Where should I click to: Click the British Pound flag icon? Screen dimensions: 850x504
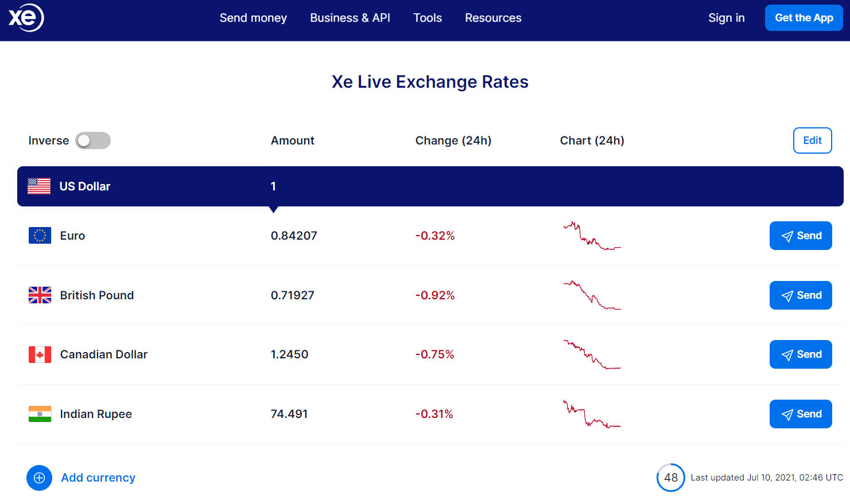[x=40, y=295]
